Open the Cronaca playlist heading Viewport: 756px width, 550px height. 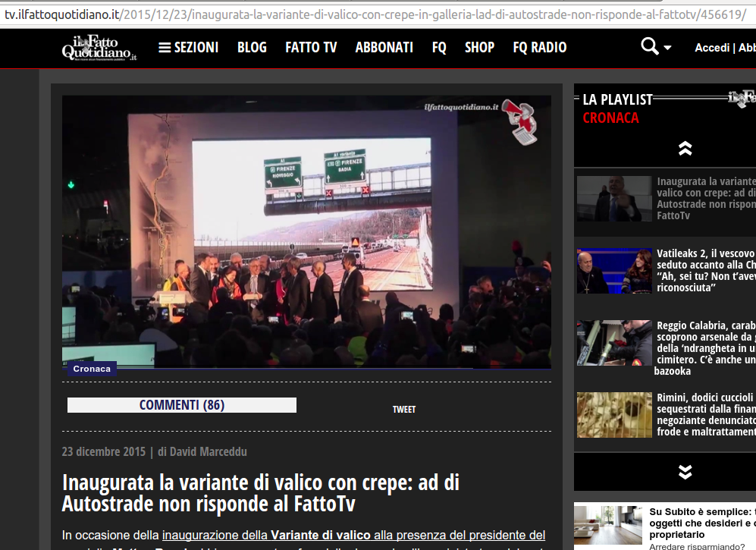click(x=610, y=118)
